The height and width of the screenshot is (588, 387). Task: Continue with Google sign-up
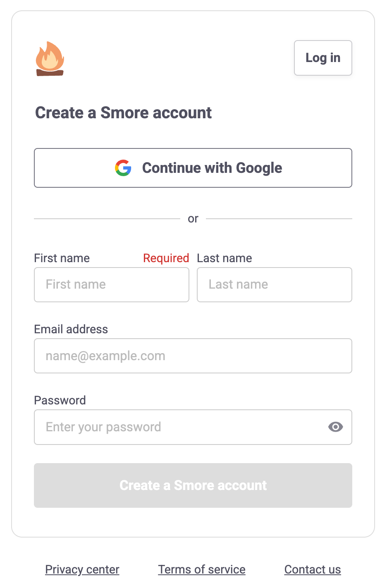(193, 168)
